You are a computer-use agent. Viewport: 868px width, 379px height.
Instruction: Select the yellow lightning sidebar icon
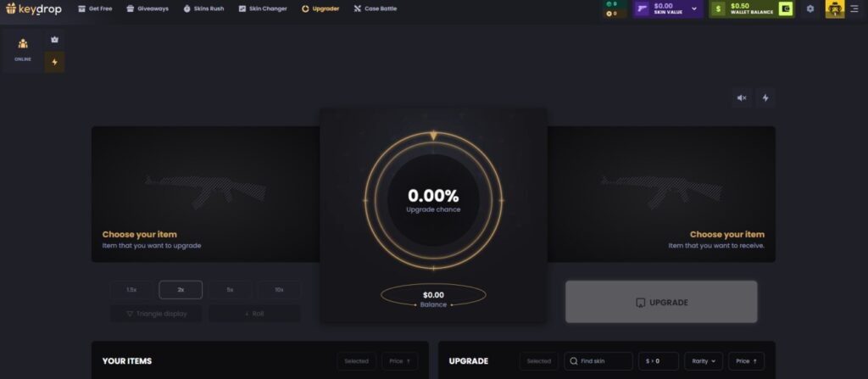[54, 62]
